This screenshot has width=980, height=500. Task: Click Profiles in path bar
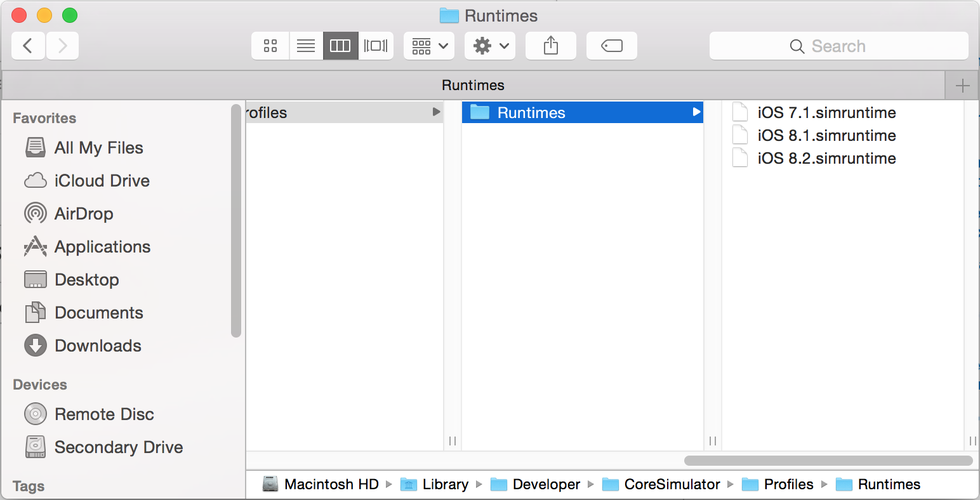click(x=778, y=485)
